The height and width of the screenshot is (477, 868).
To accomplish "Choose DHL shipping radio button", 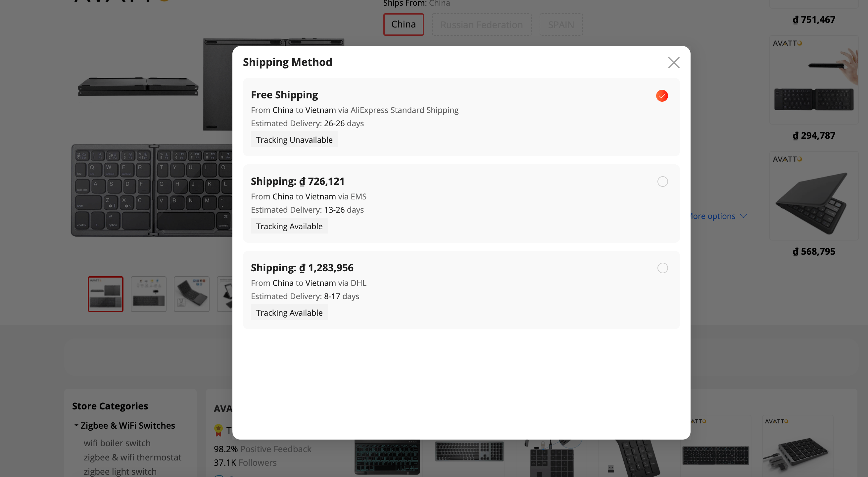I will tap(662, 268).
